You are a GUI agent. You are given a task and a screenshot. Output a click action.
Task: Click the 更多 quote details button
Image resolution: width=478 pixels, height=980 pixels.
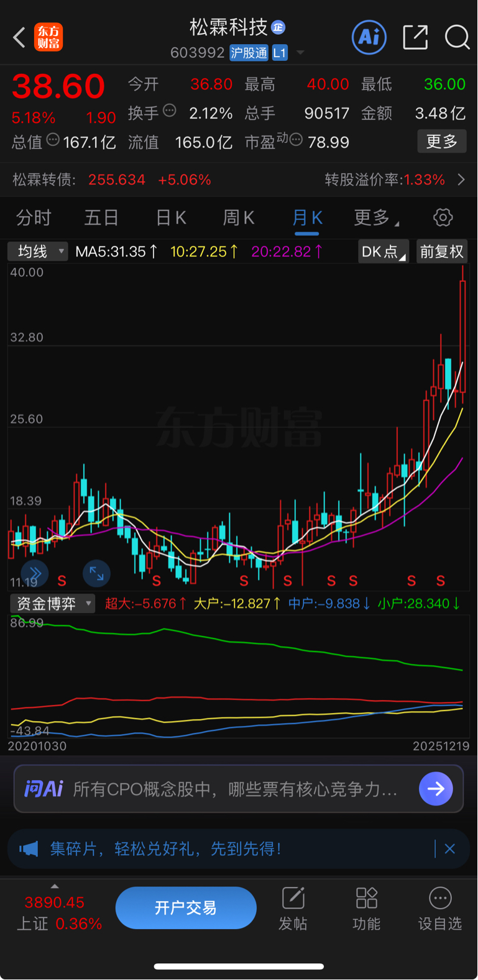click(442, 142)
